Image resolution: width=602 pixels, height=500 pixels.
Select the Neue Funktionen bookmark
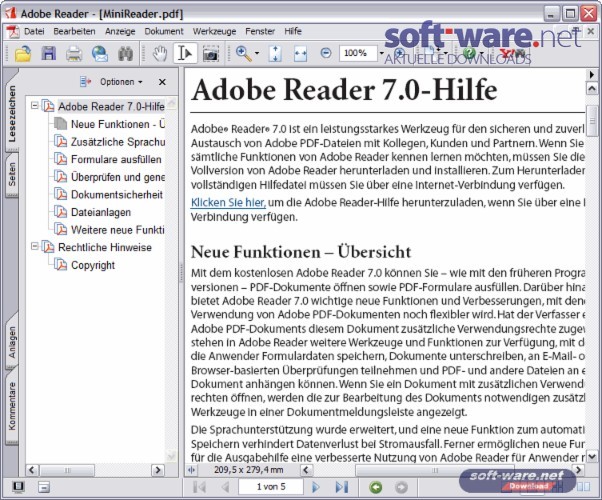pyautogui.click(x=117, y=124)
